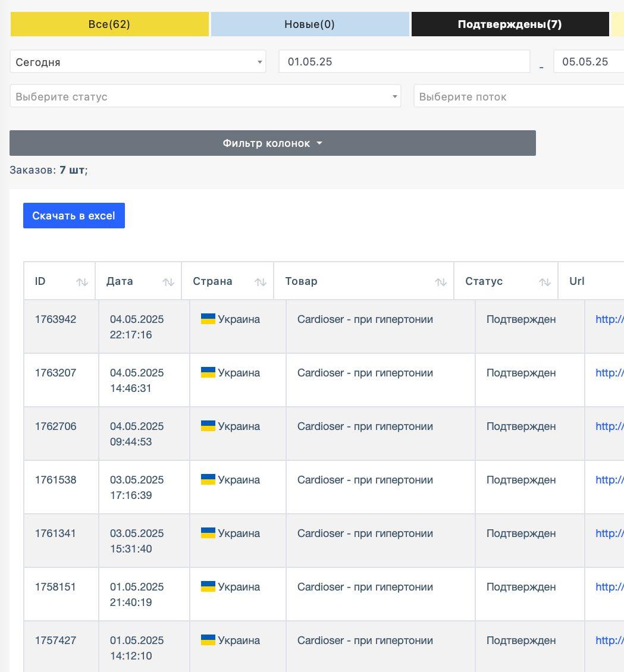Open the Выберите статус dropdown
The height and width of the screenshot is (672, 624).
(x=205, y=96)
